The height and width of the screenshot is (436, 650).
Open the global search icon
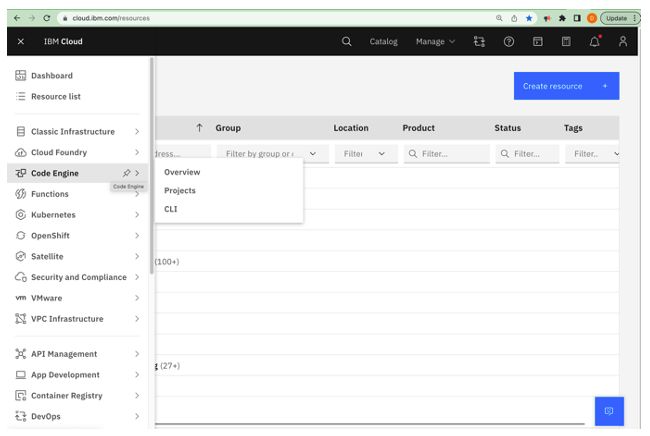347,41
